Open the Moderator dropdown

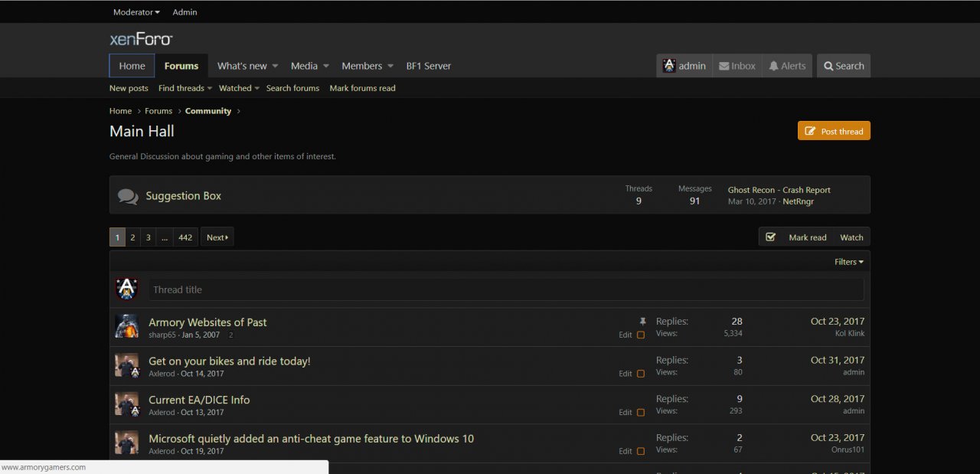pos(136,12)
